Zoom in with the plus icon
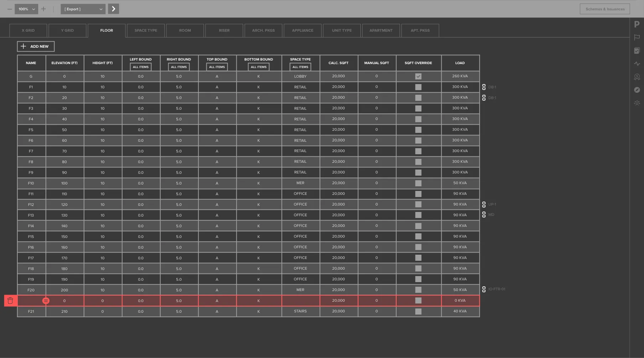This screenshot has width=644, height=358. (x=43, y=9)
